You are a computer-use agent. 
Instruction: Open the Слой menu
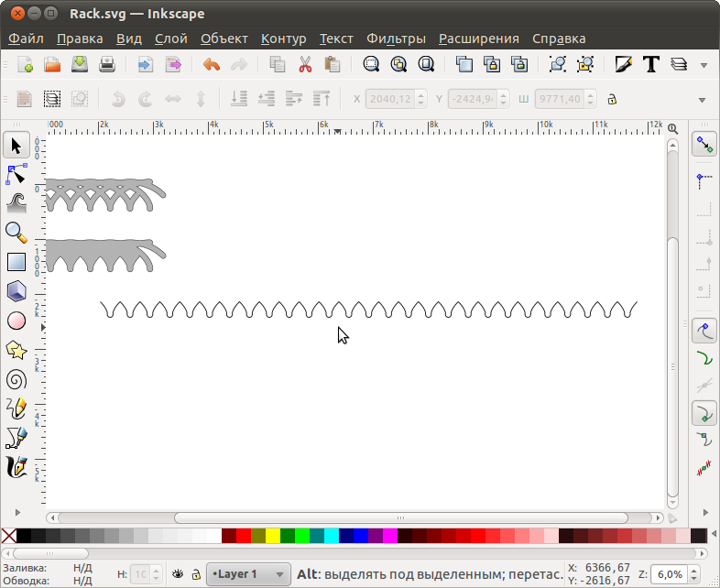[170, 38]
